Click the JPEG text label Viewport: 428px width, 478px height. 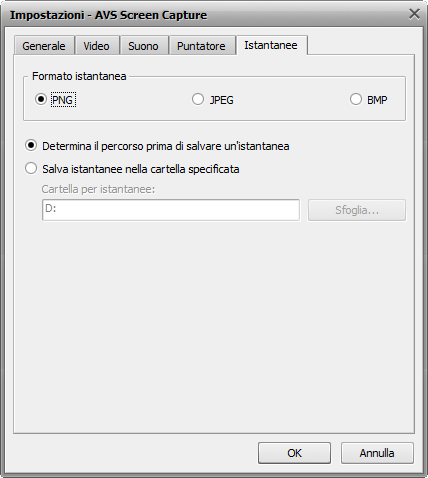point(222,100)
